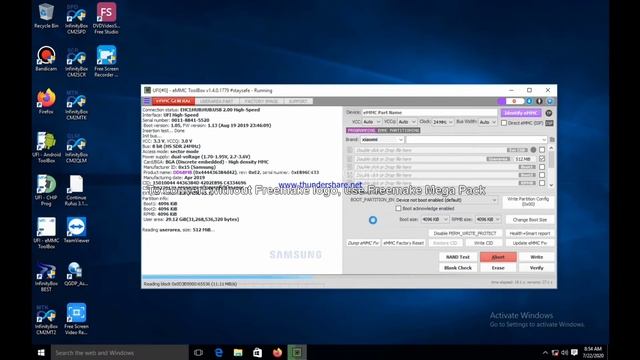Screen dimensions: 640x360
Task: Open the RPMB size dropdown
Action: 488,220
